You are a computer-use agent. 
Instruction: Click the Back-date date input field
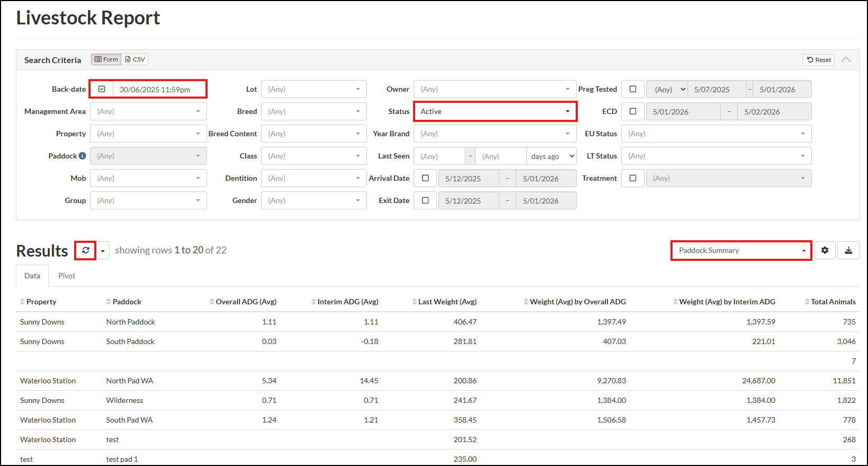click(x=159, y=89)
